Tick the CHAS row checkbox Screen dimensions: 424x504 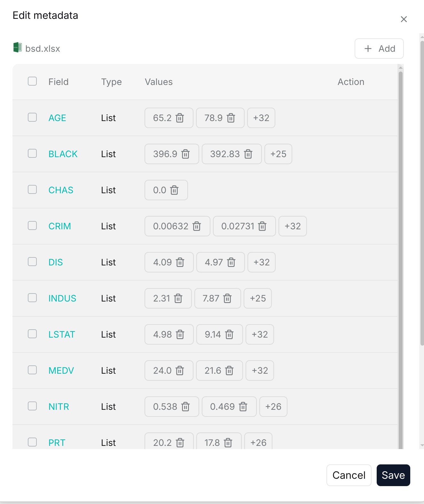pos(32,189)
